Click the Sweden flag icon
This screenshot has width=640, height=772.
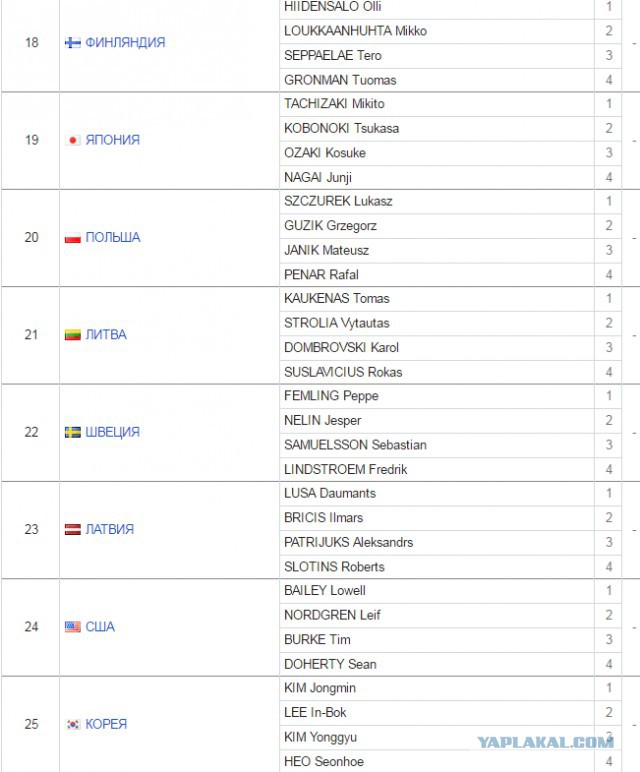tap(73, 432)
